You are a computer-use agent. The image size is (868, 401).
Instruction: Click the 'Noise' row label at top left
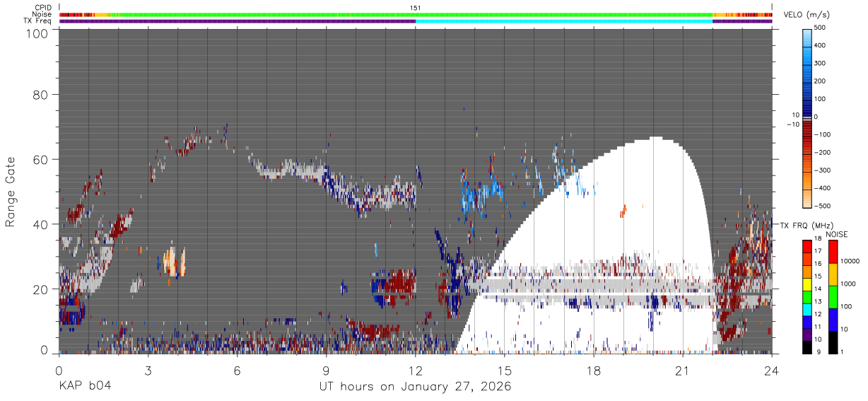click(42, 14)
